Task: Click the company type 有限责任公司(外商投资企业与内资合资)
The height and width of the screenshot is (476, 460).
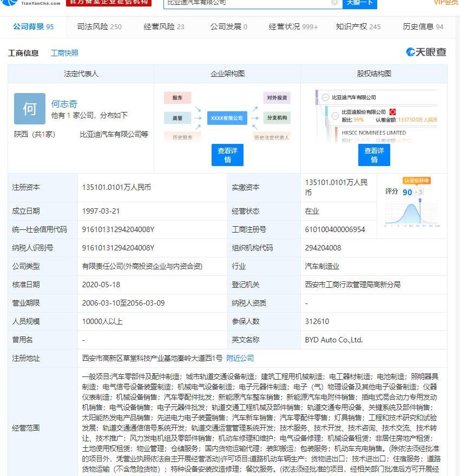Action: 142,266
